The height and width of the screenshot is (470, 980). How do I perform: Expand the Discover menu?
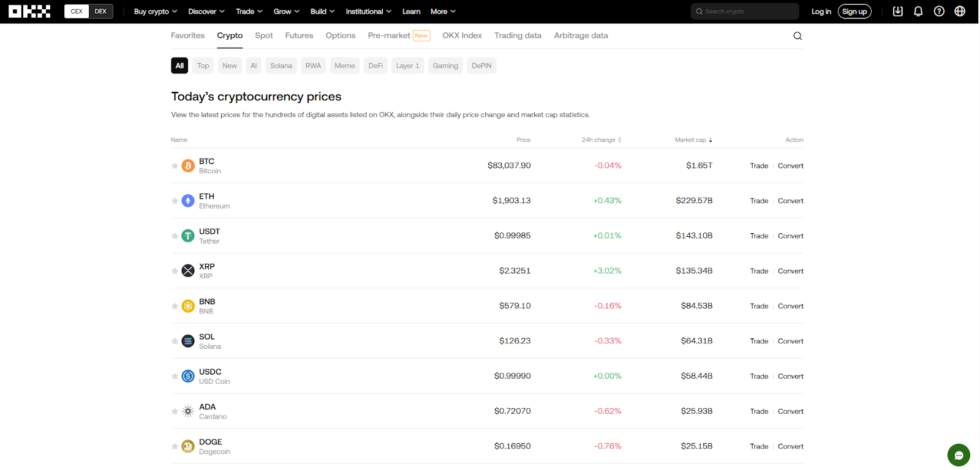click(x=206, y=11)
